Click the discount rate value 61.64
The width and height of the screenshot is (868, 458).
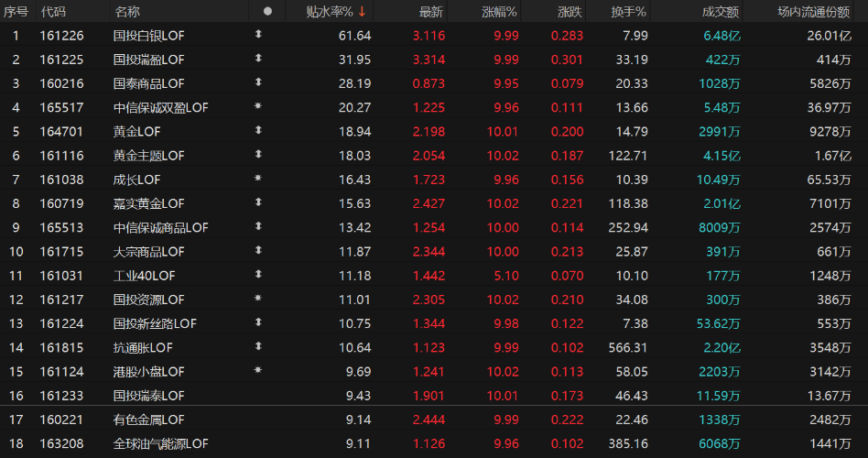pos(355,36)
